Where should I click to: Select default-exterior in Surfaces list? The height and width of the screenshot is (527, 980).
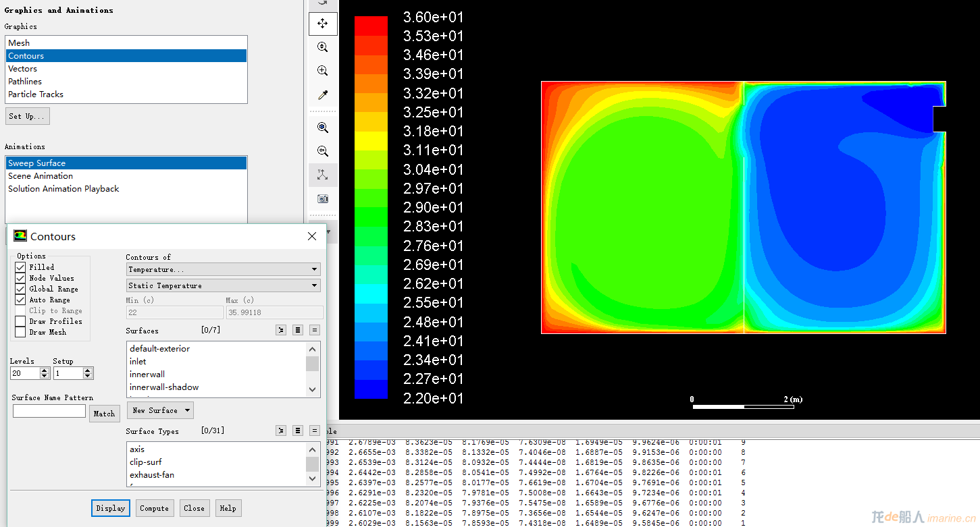click(216, 349)
